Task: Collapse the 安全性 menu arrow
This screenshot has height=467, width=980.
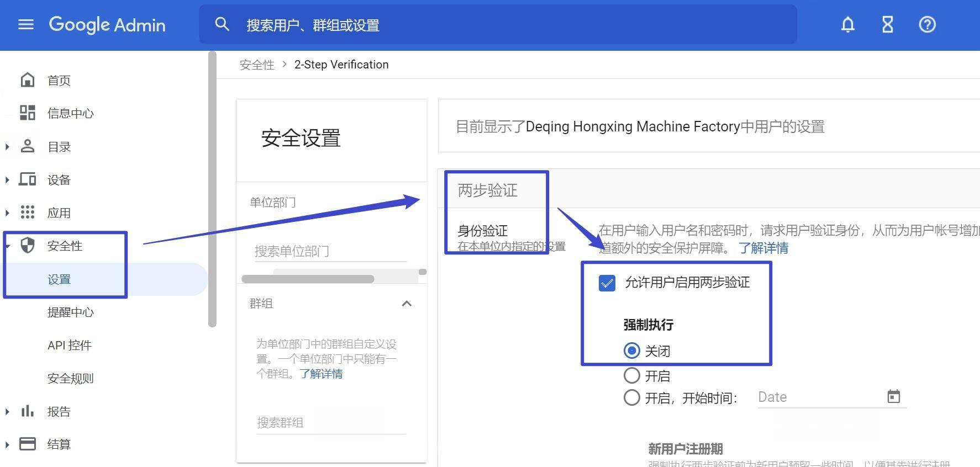Action: tap(7, 246)
